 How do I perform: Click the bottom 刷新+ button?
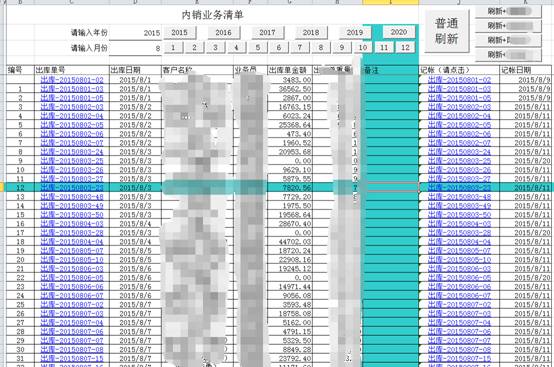tap(508, 55)
